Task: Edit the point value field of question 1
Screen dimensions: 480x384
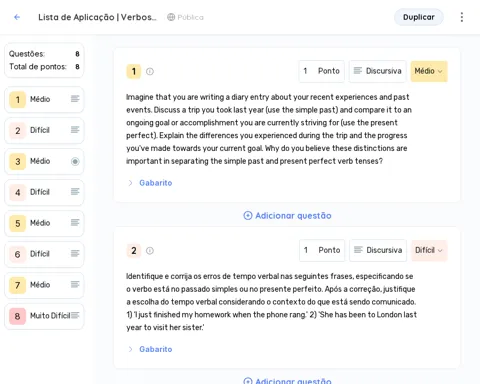Action: [321, 71]
